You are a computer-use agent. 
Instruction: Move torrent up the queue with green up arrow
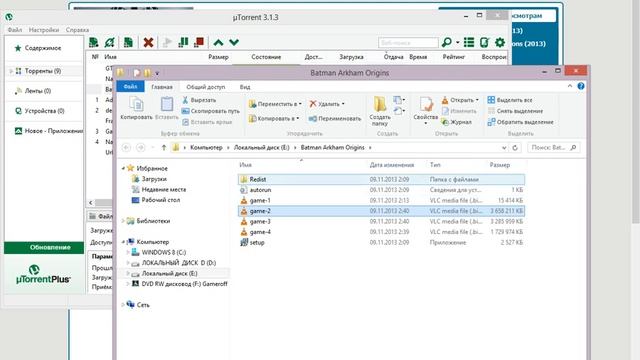click(218, 42)
